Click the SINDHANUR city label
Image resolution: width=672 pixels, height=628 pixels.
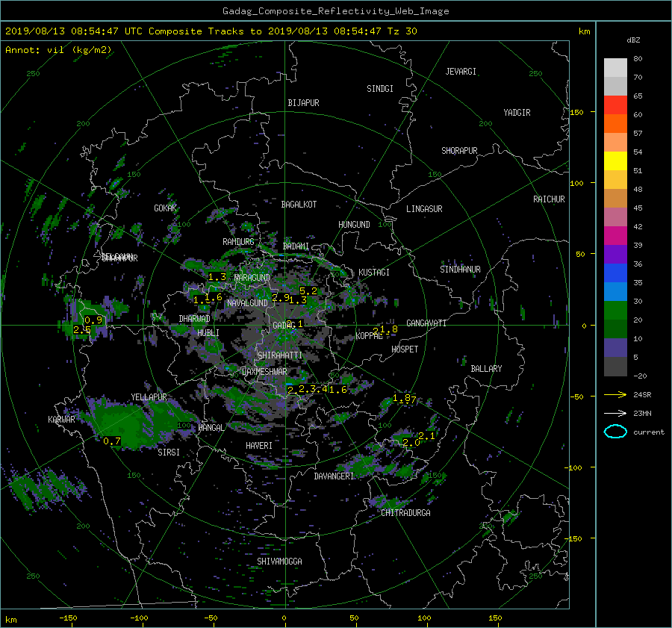coord(460,270)
